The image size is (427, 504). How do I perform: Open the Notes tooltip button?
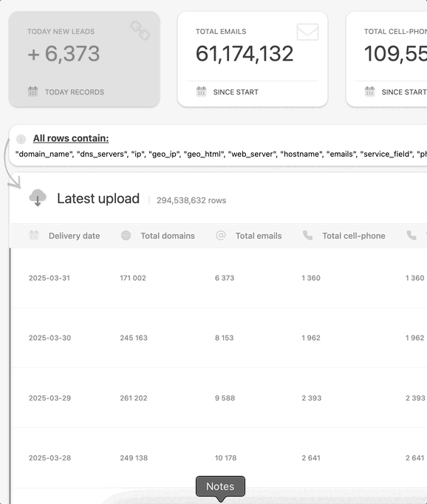(x=220, y=486)
